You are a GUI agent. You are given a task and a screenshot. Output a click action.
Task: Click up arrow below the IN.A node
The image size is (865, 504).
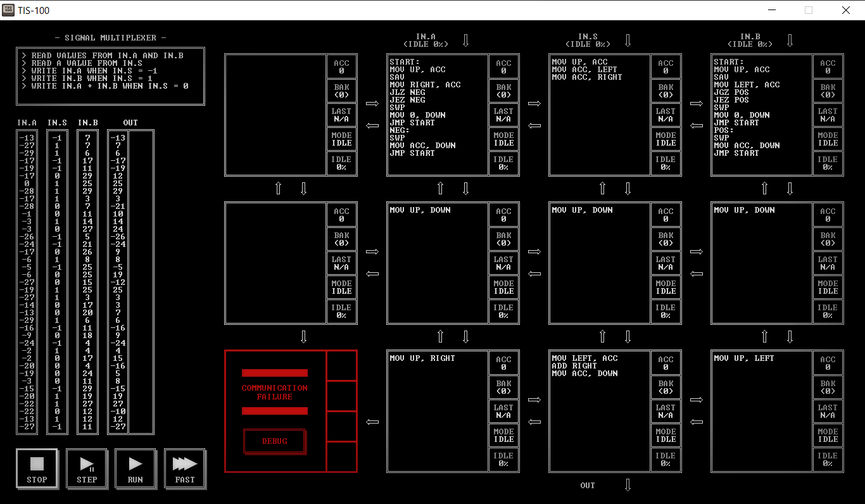(441, 189)
